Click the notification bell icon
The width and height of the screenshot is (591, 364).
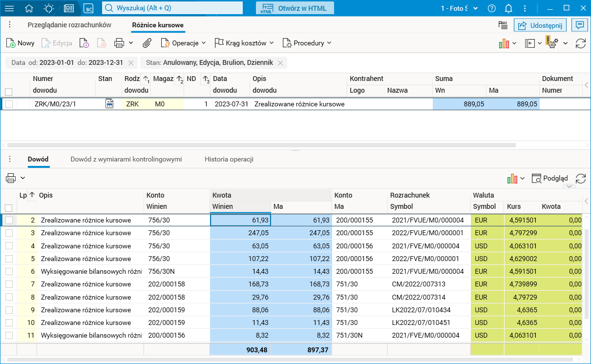pos(508,8)
